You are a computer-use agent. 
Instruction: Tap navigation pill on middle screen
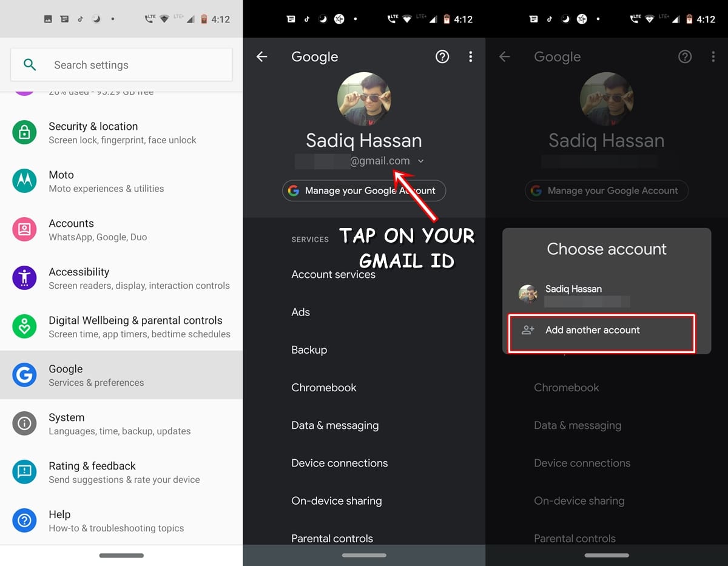click(364, 555)
